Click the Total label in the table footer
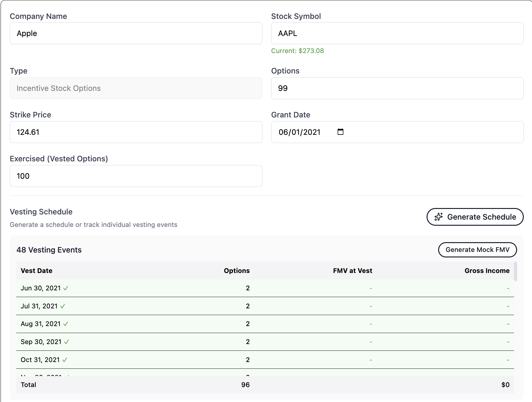This screenshot has width=532, height=402. (28, 385)
